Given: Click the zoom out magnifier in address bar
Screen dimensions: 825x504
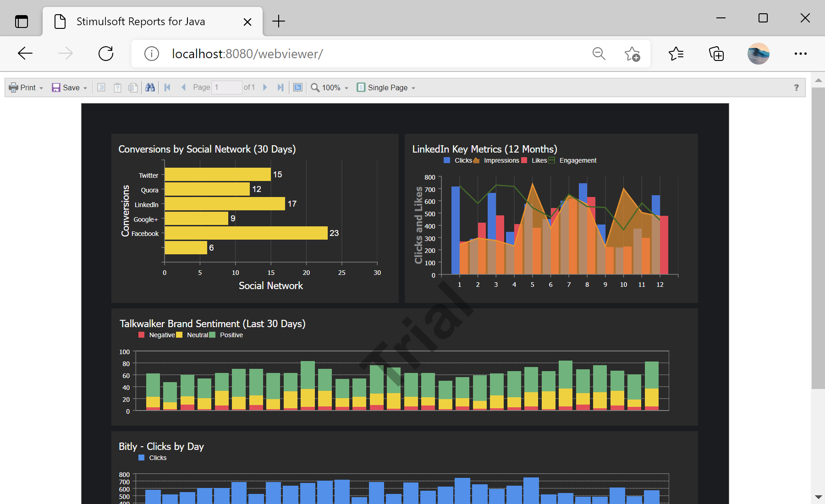Looking at the screenshot, I should [599, 54].
